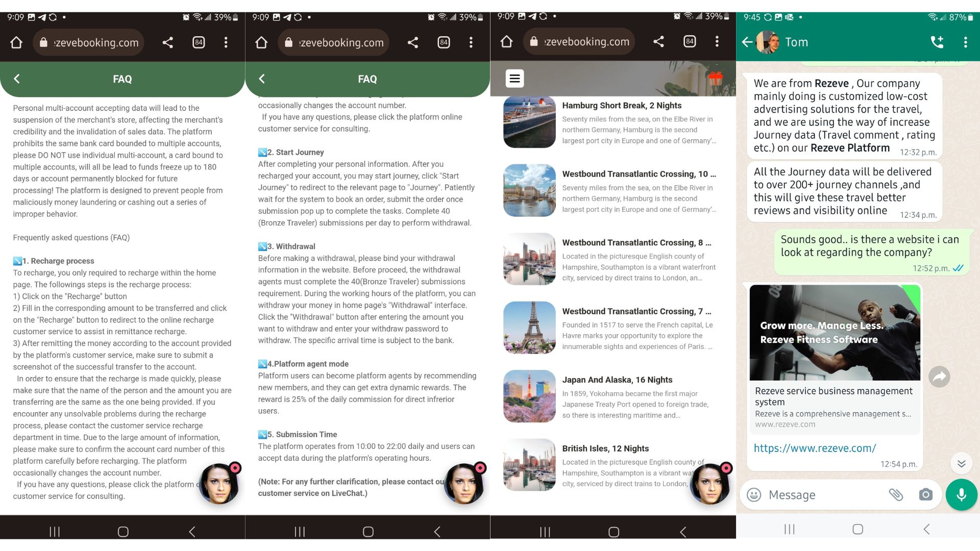
Task: Tap the address bar in the third browser panel
Action: (x=579, y=41)
